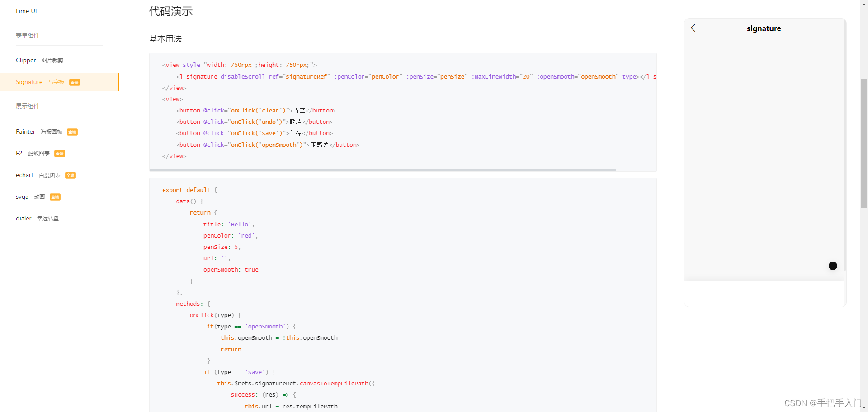Viewport: 868px width, 412px height.
Task: Click the orange badge next to svga
Action: (x=55, y=197)
